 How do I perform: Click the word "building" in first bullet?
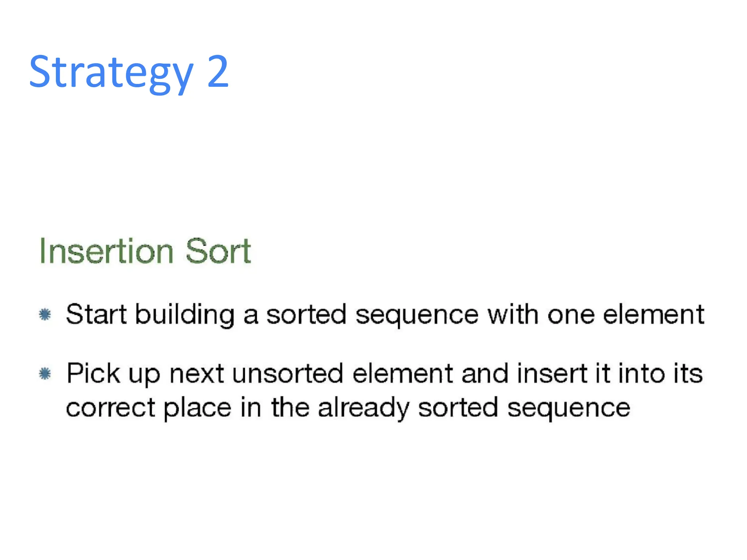(185, 315)
